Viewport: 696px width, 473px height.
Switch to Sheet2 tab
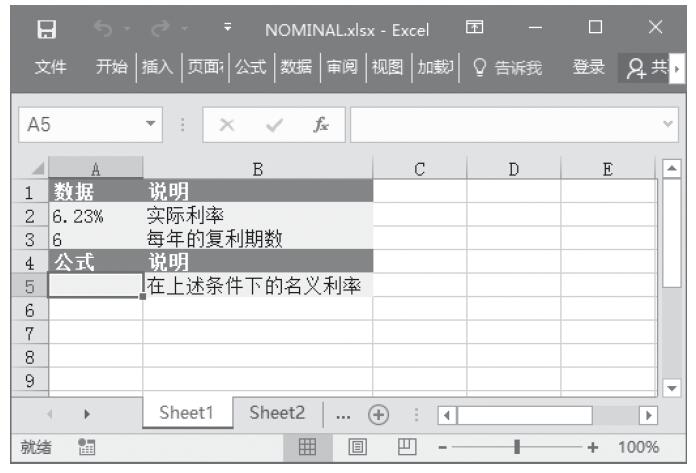pos(277,414)
